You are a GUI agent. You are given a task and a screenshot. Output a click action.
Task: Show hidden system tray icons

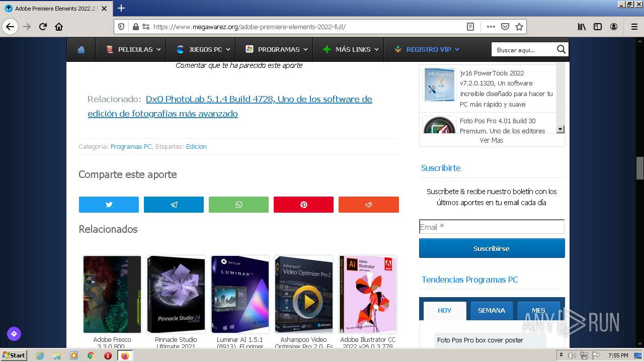561,355
